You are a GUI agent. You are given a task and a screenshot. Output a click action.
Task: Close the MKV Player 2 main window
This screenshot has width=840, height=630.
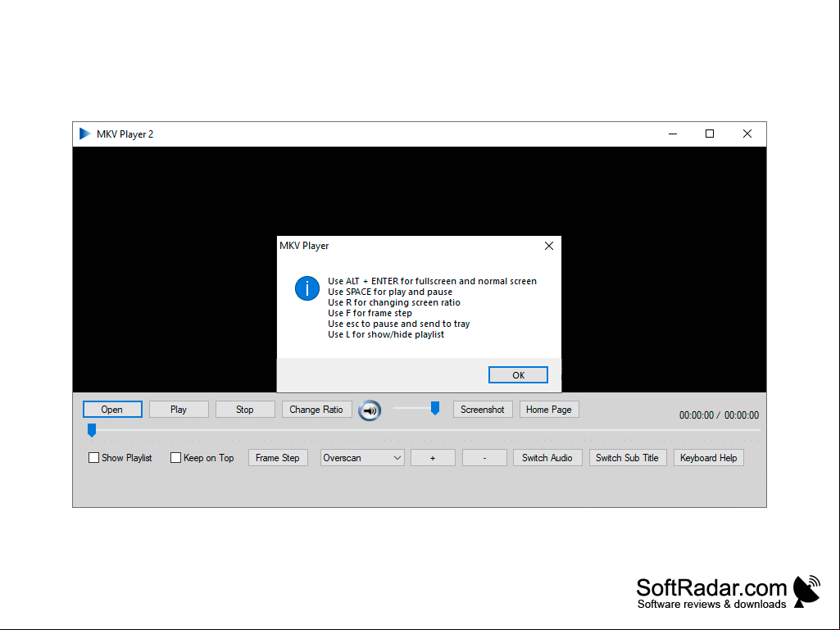click(x=747, y=134)
